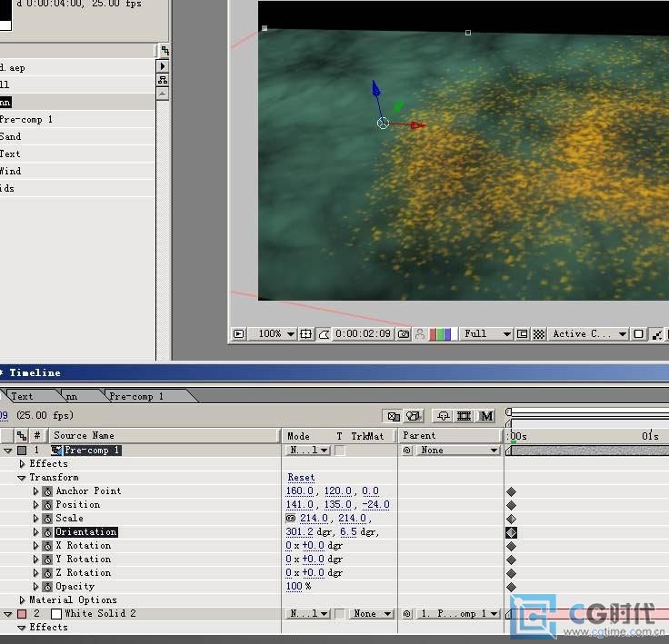Open Full resolution dropdown
This screenshot has width=669, height=644.
coord(485,334)
